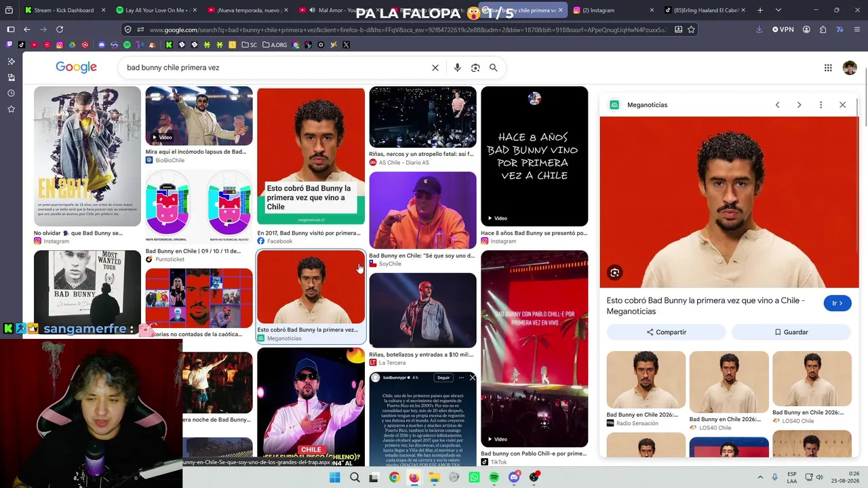Search inside preview image with Lens icon
The width and height of the screenshot is (868, 488).
click(614, 272)
